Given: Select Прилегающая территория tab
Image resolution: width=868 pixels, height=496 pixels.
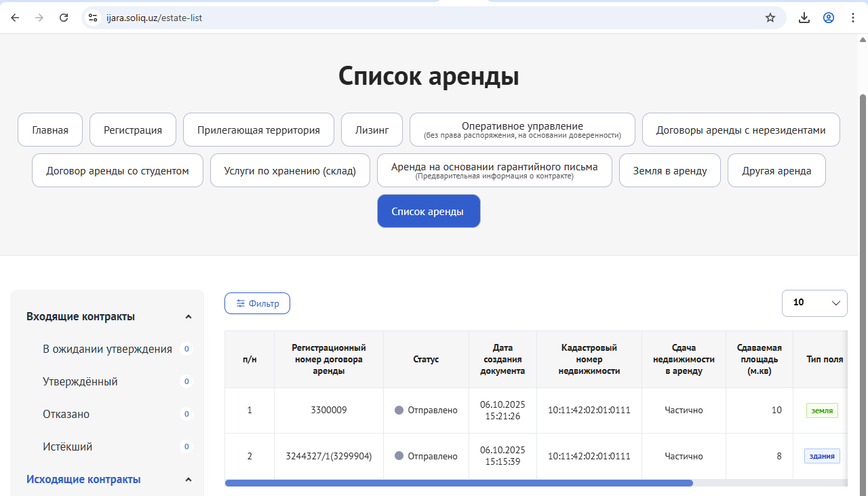Looking at the screenshot, I should 258,130.
